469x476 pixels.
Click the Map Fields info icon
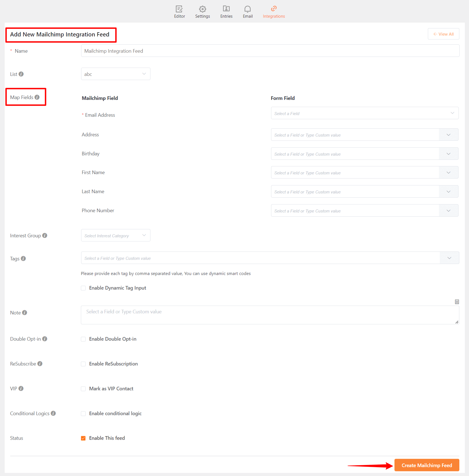(37, 97)
